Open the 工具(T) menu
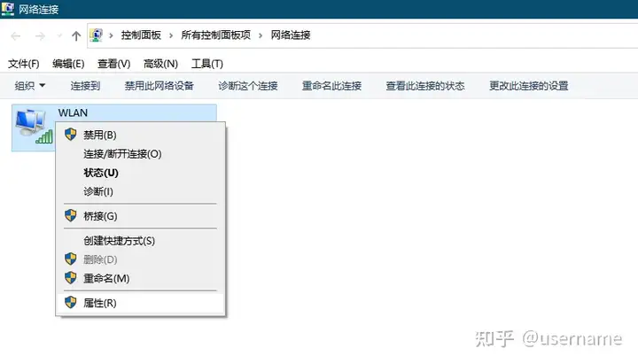Screen dimensions: 638x364 [x=207, y=64]
